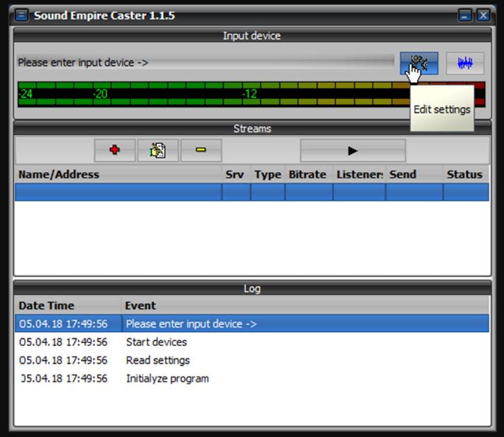Click the Listeners column header
Screen dimensions: 504x437
point(359,175)
